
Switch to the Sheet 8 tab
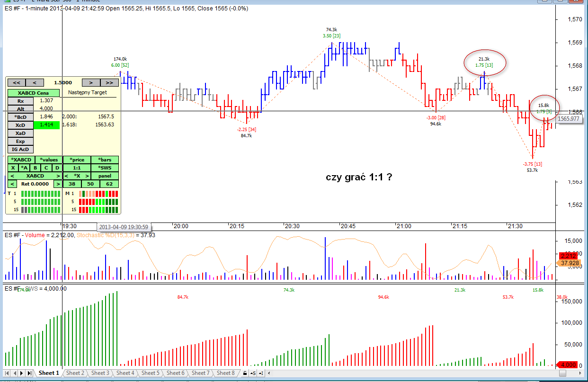(x=226, y=373)
